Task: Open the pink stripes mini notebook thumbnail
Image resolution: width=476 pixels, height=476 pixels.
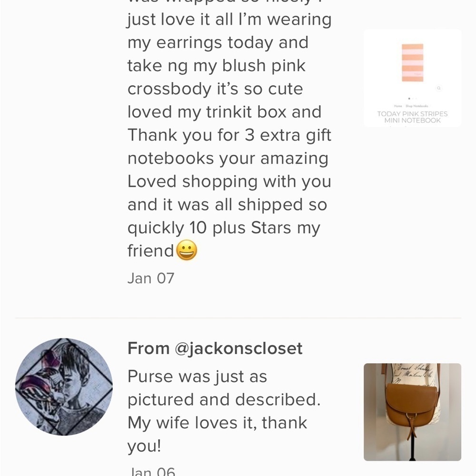Action: 412,78
